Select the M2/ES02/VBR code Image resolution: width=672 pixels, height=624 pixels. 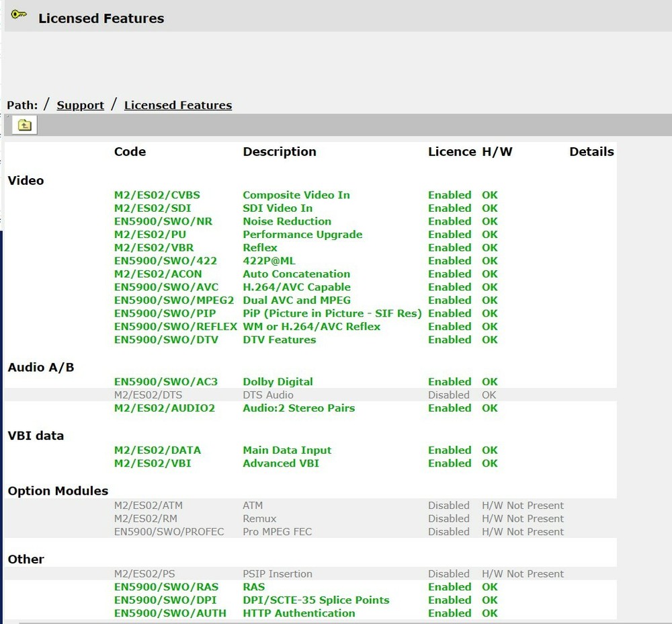154,248
